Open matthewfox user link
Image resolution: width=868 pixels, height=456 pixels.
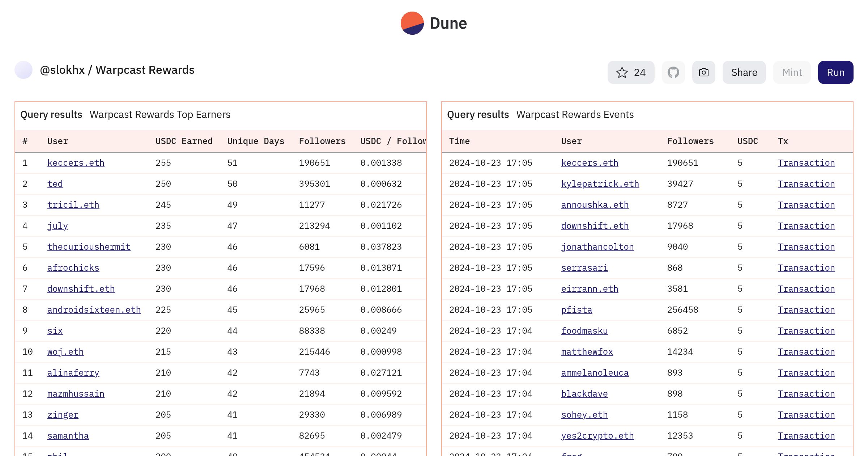587,352
